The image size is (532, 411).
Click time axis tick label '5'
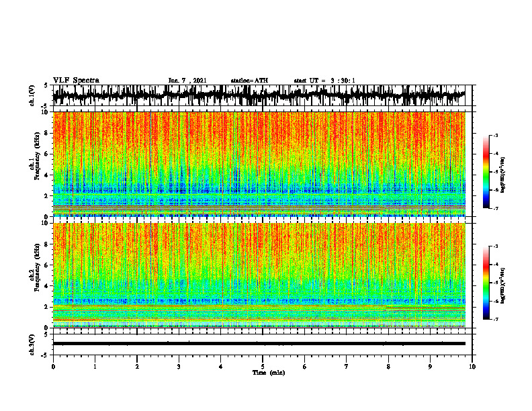(x=263, y=367)
